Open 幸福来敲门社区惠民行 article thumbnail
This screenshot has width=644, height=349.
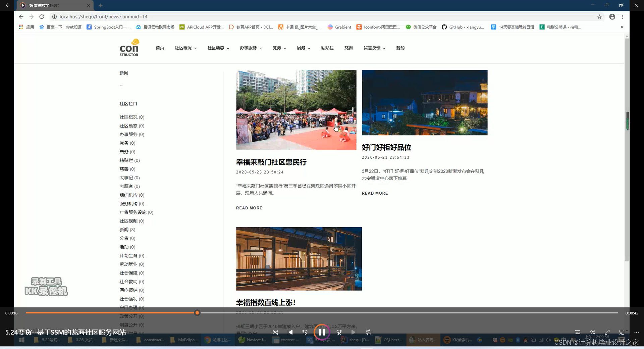click(x=296, y=110)
